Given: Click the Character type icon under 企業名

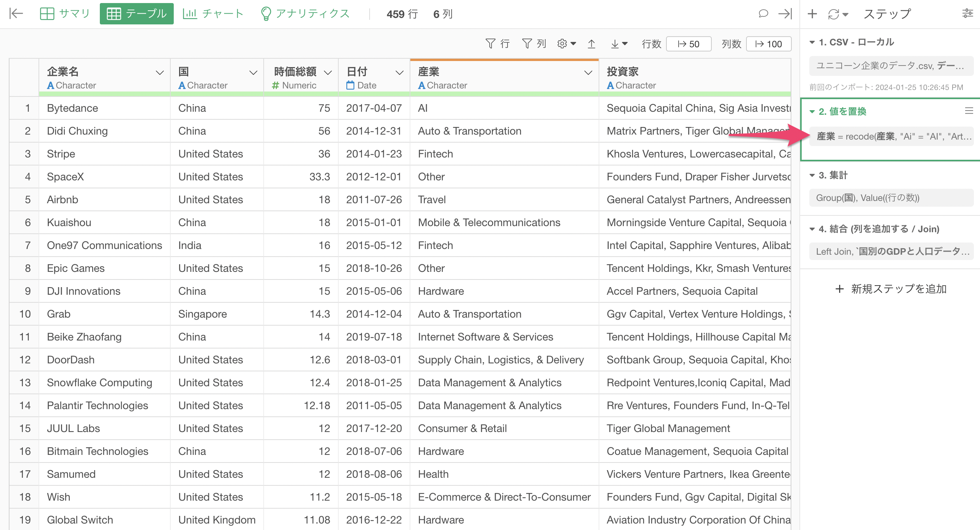Looking at the screenshot, I should (50, 85).
